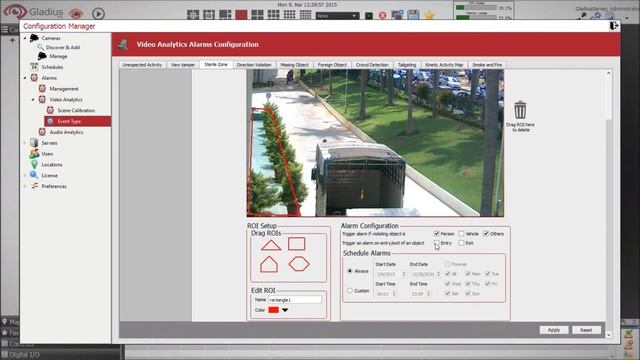Click the yellow star favorites icon

pyautogui.click(x=429, y=16)
